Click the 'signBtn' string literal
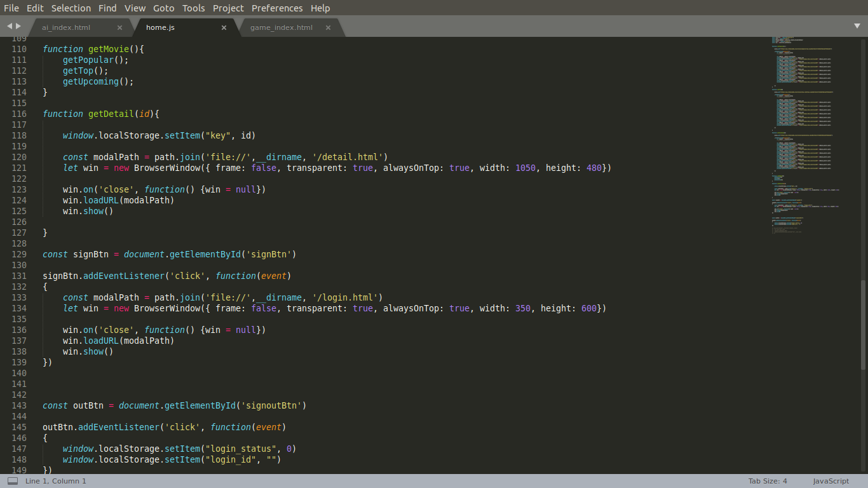Viewport: 868px width, 488px height. [x=269, y=254]
